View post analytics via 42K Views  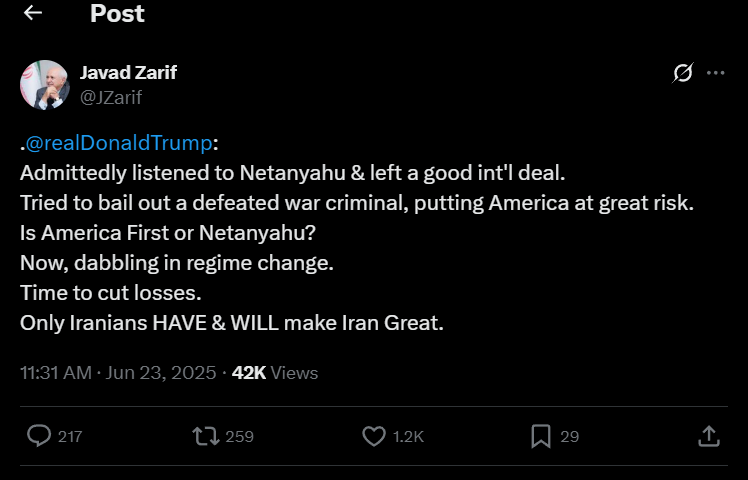(x=275, y=373)
